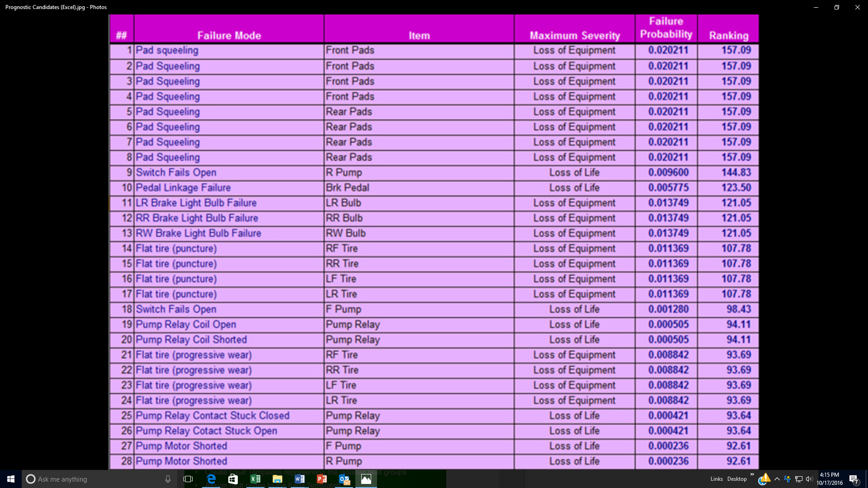The width and height of the screenshot is (868, 488).
Task: Show hidden system tray icons
Action: (x=777, y=479)
